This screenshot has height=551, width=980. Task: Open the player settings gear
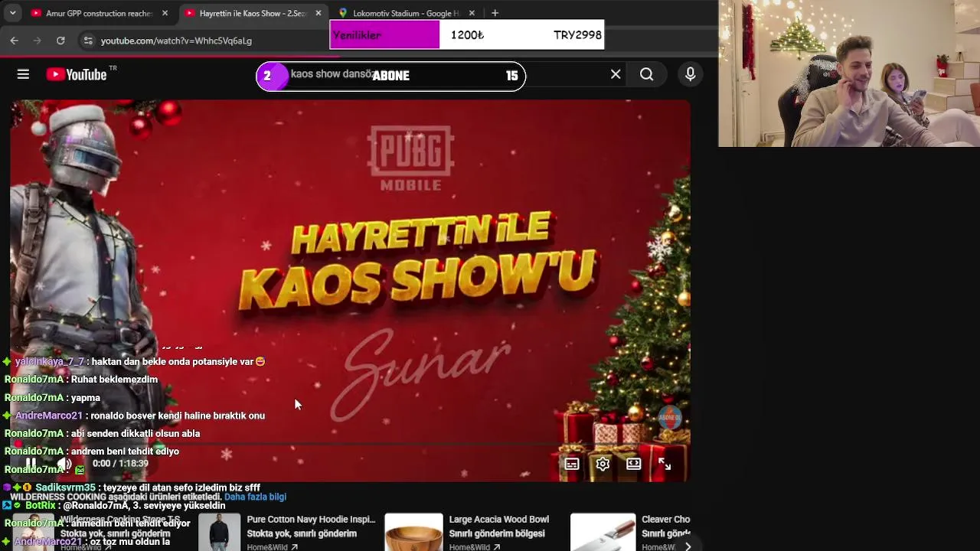[x=603, y=464]
